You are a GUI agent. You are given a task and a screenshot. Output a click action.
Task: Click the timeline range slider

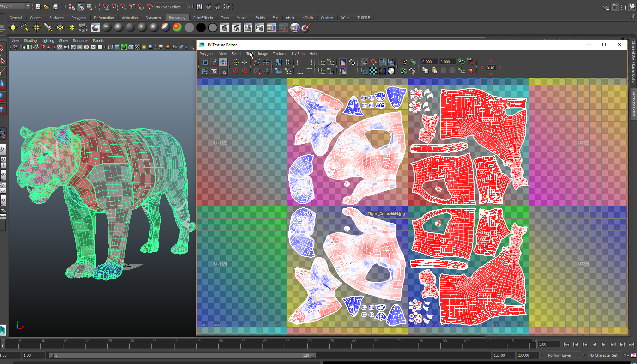click(x=181, y=355)
